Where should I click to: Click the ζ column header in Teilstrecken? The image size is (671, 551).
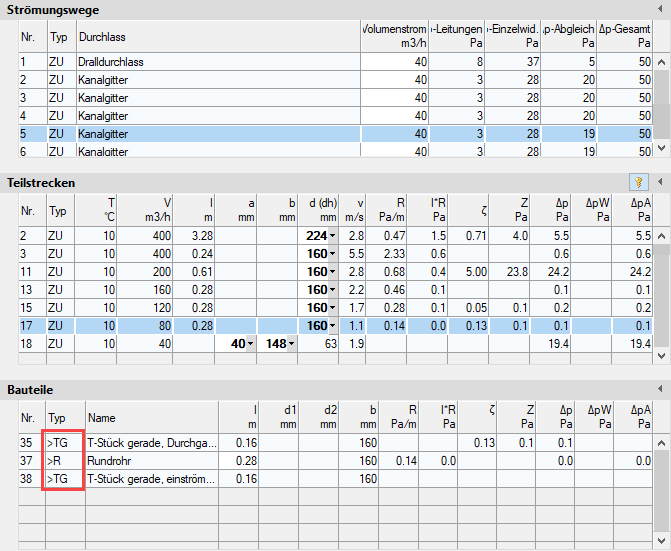coord(468,210)
